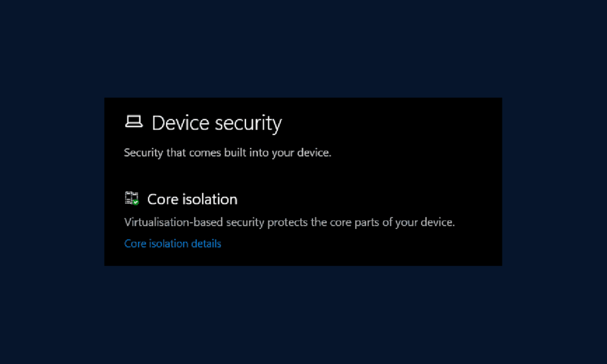Click below the details link in the panel
The width and height of the screenshot is (607, 364).
(256, 257)
